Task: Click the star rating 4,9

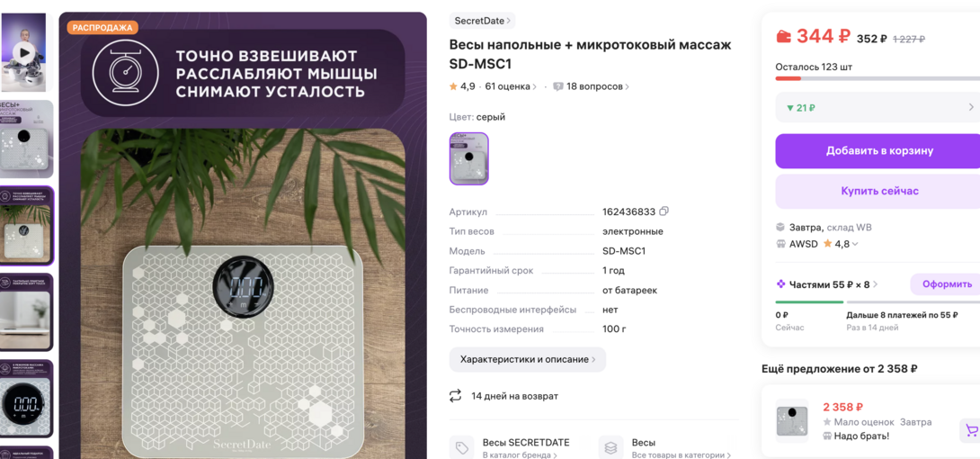Action: point(462,86)
